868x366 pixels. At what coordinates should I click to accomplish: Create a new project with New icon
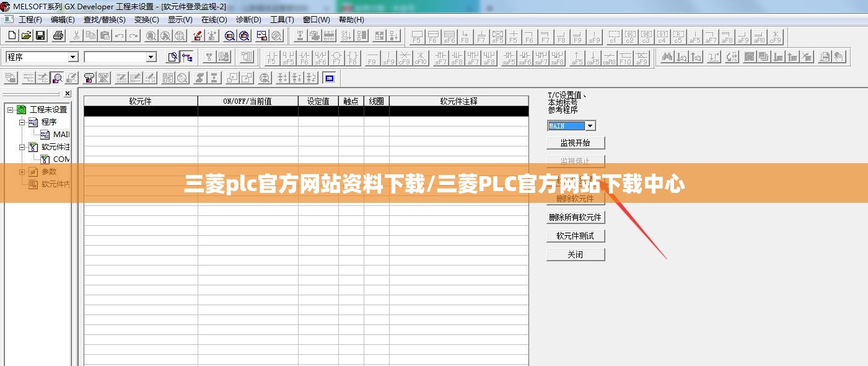pos(12,35)
